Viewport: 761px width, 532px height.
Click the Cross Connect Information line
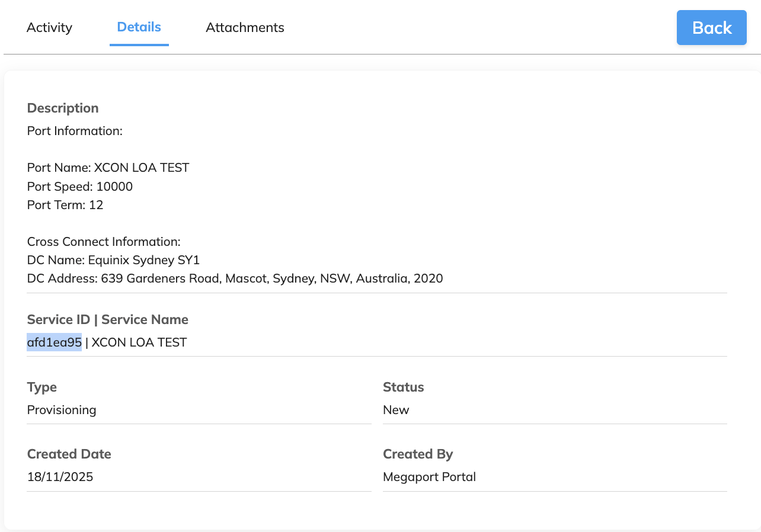(x=104, y=242)
